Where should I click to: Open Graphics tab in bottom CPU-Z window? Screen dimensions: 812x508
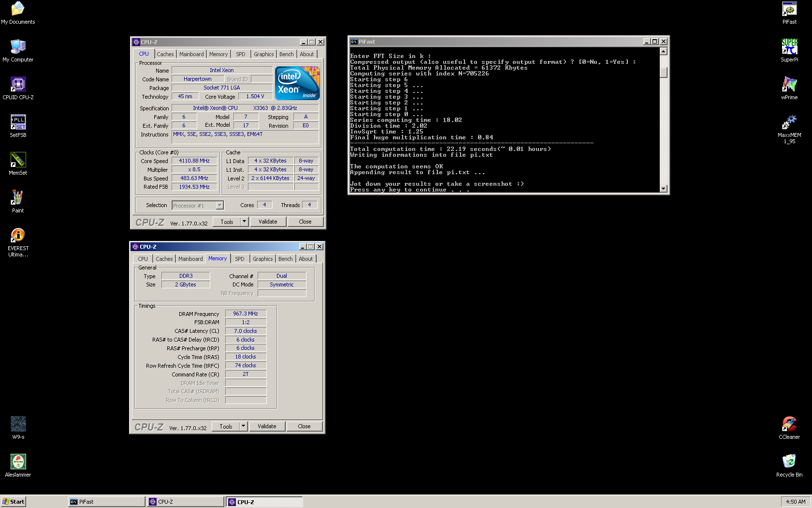[263, 259]
